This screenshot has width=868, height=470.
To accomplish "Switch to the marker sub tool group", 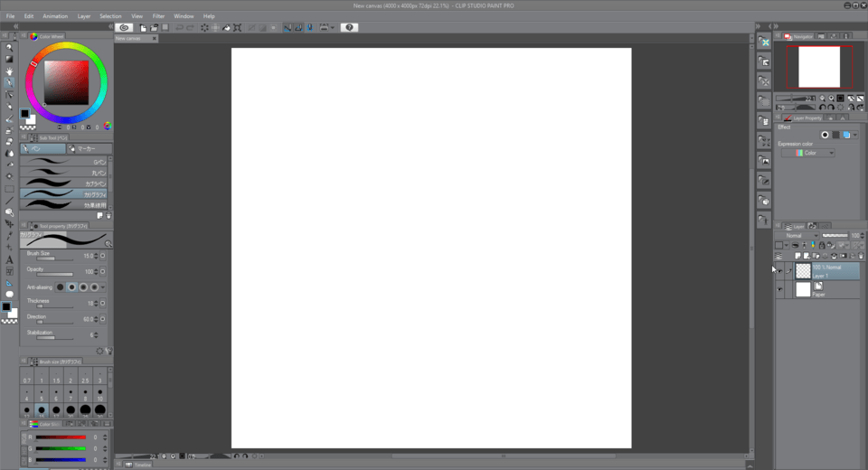I will click(90, 148).
